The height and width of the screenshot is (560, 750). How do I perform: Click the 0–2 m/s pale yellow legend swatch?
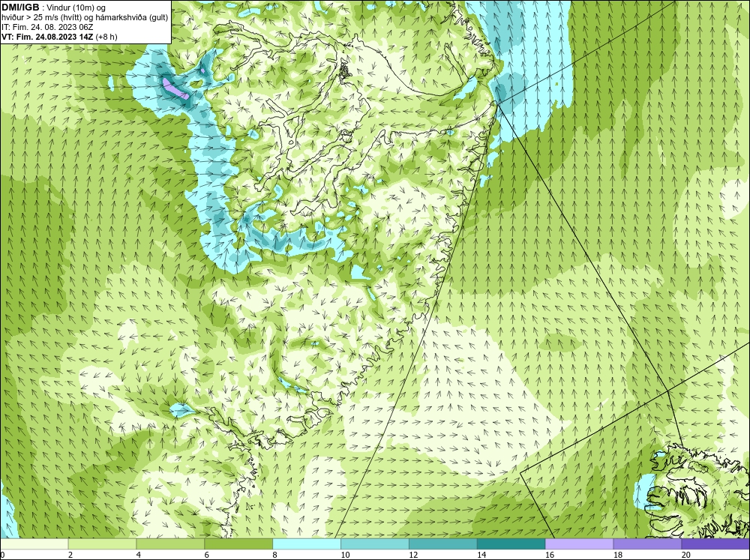pyautogui.click(x=34, y=544)
